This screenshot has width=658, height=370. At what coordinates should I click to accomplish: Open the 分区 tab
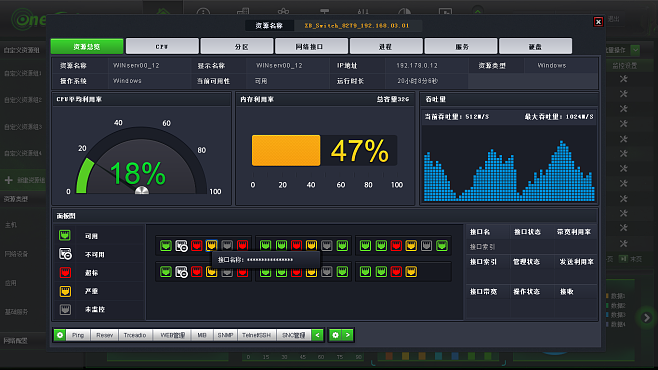coord(237,46)
